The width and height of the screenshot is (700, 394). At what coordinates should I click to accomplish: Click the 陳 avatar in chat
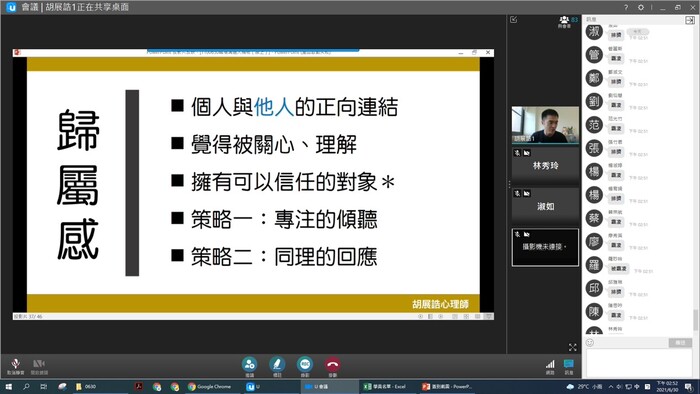coord(594,311)
